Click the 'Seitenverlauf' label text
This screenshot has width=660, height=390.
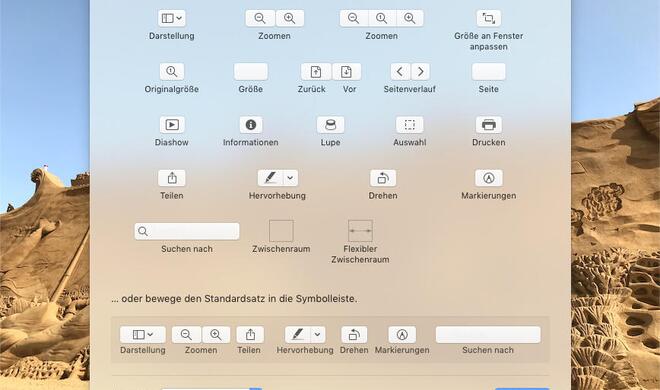pyautogui.click(x=410, y=89)
